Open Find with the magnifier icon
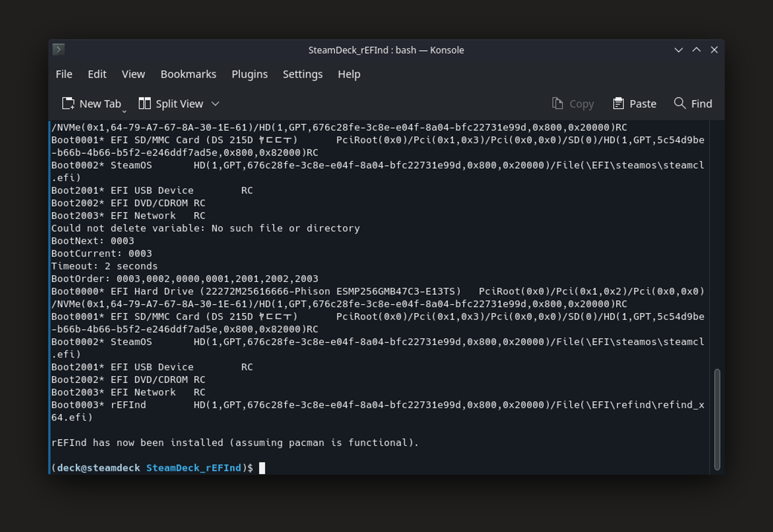Image resolution: width=773 pixels, height=532 pixels. pyautogui.click(x=679, y=103)
